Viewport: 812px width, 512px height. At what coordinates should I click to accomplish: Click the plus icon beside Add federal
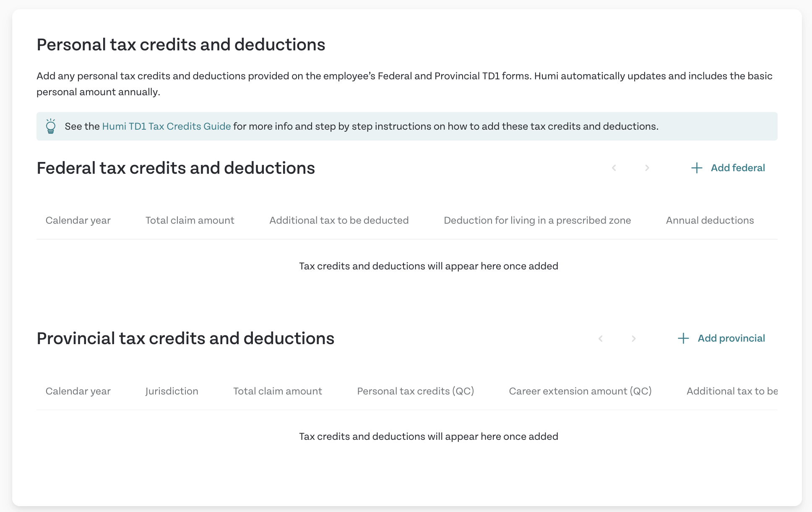(697, 168)
